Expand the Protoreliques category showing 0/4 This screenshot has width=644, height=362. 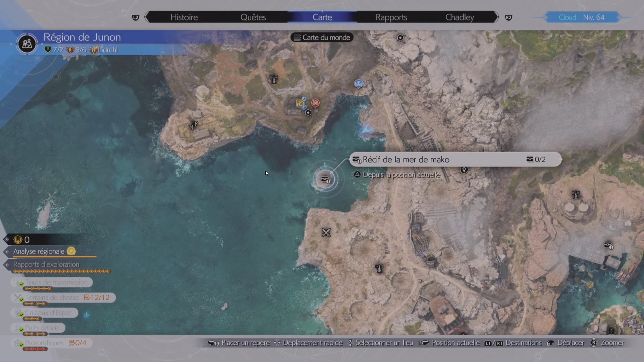coord(45,343)
